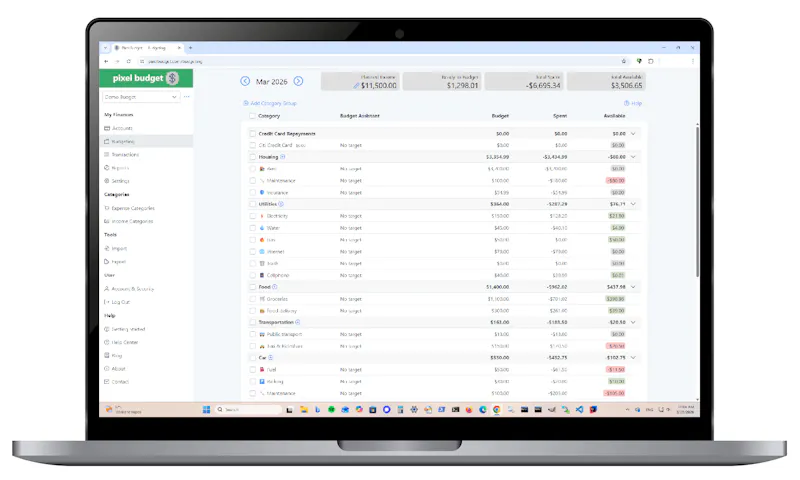
Task: Click the Fuel category icon
Action: tap(262, 369)
